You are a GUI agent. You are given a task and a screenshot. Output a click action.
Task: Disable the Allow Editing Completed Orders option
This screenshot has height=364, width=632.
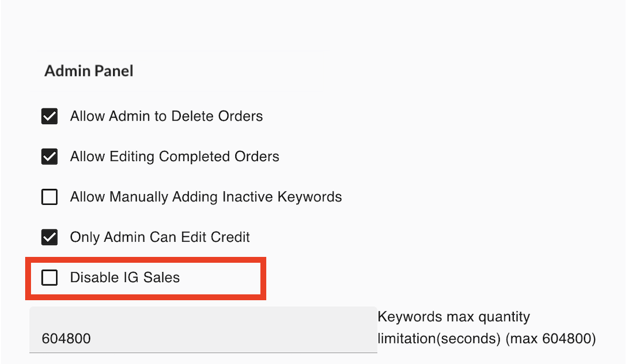pyautogui.click(x=49, y=156)
